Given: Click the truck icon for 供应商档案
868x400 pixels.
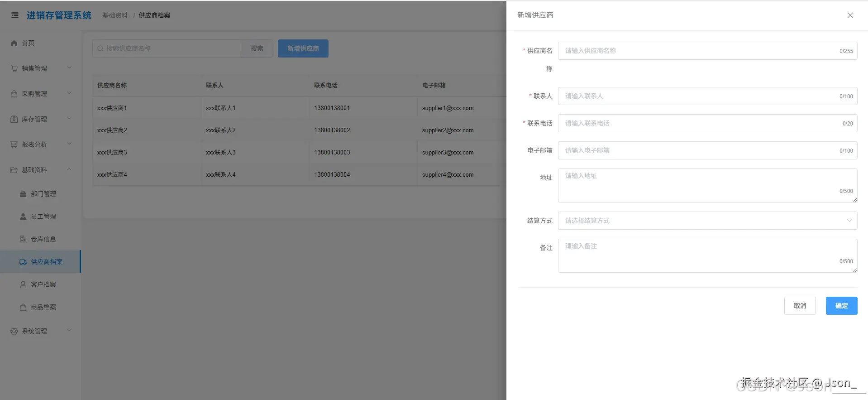Looking at the screenshot, I should coord(23,262).
